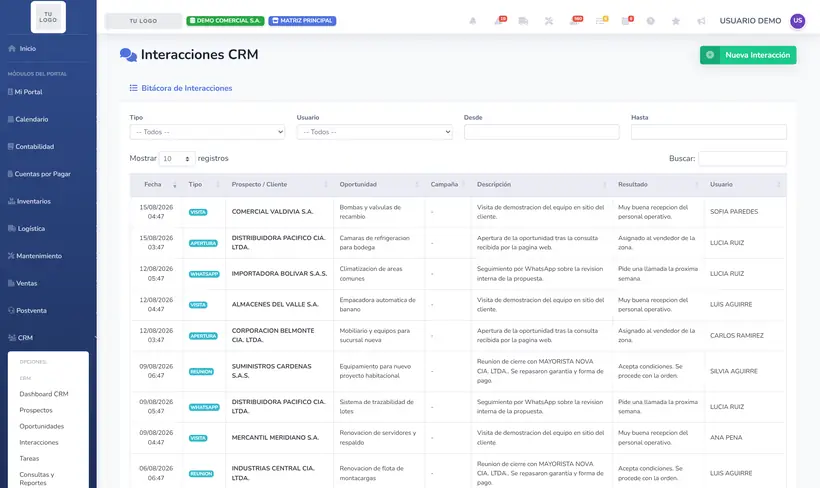
Task: Click the Ventas sidebar icon
Action: [x=12, y=283]
